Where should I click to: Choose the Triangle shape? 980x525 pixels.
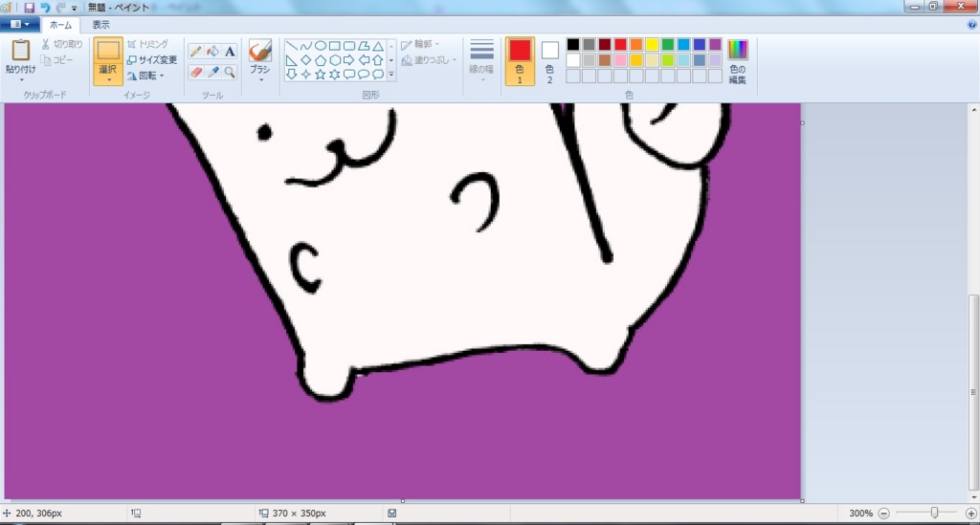point(377,46)
